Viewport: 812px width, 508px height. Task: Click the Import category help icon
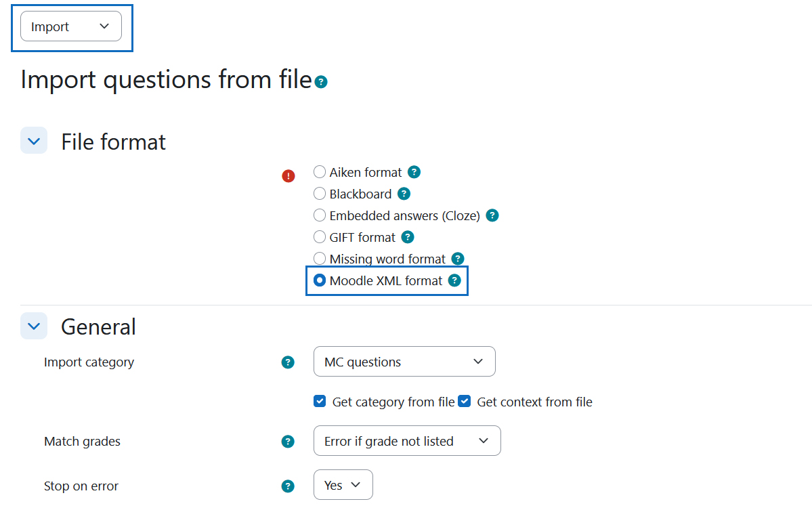(x=288, y=362)
